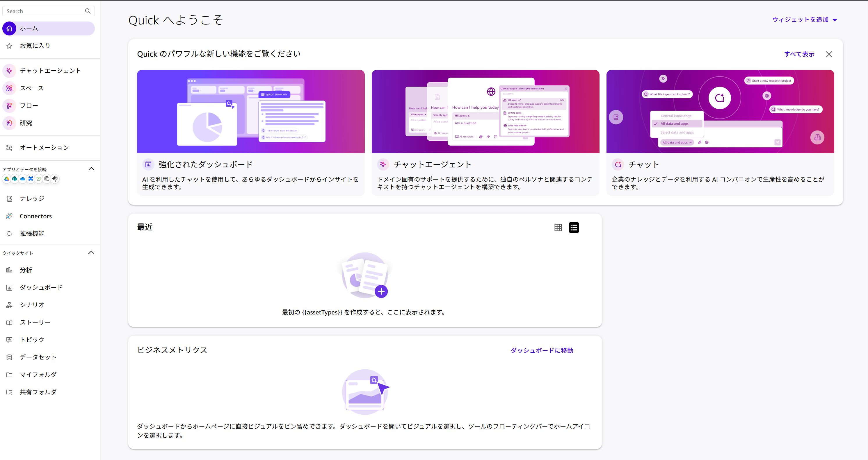Screen dimensions: 868x460
Task: Click the チャット card title
Action: click(x=644, y=164)
